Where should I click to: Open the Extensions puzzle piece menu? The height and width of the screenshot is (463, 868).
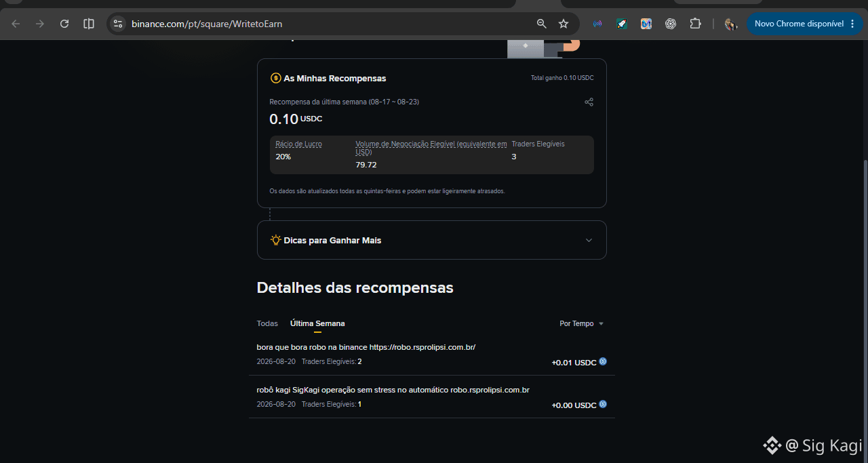695,24
